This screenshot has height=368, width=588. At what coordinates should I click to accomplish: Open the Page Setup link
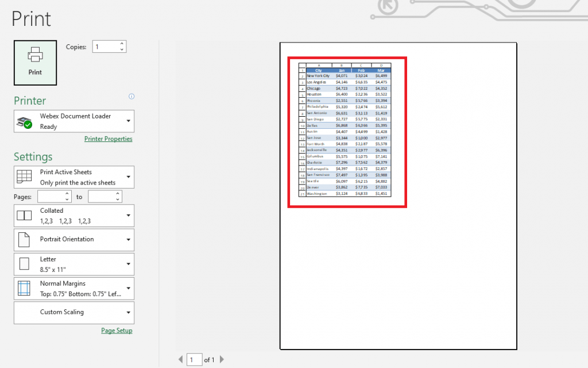pyautogui.click(x=117, y=330)
